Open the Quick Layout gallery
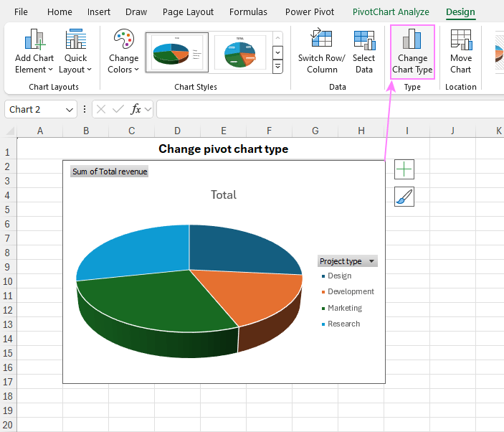504x432 pixels. pyautogui.click(x=75, y=51)
